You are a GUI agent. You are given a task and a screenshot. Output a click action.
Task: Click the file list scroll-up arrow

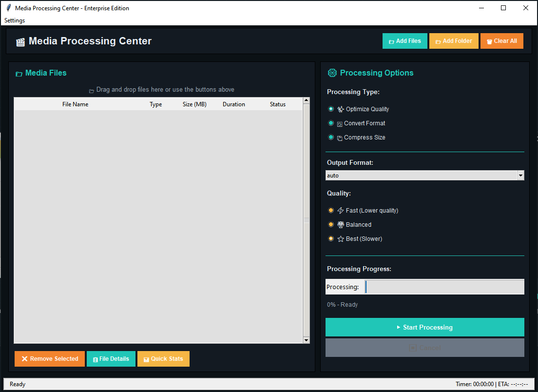[306, 101]
